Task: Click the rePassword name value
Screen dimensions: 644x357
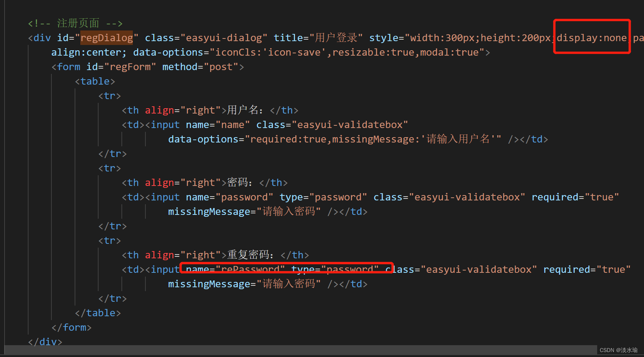Action: click(x=250, y=269)
